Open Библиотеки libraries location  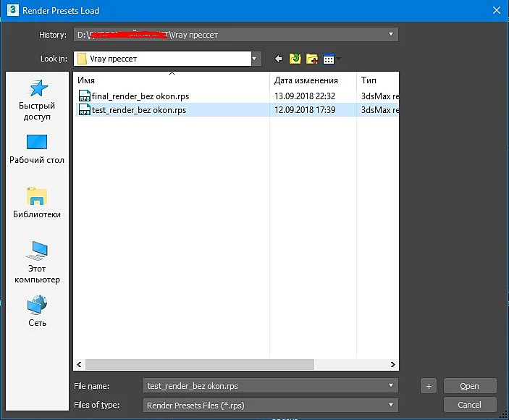click(x=37, y=203)
